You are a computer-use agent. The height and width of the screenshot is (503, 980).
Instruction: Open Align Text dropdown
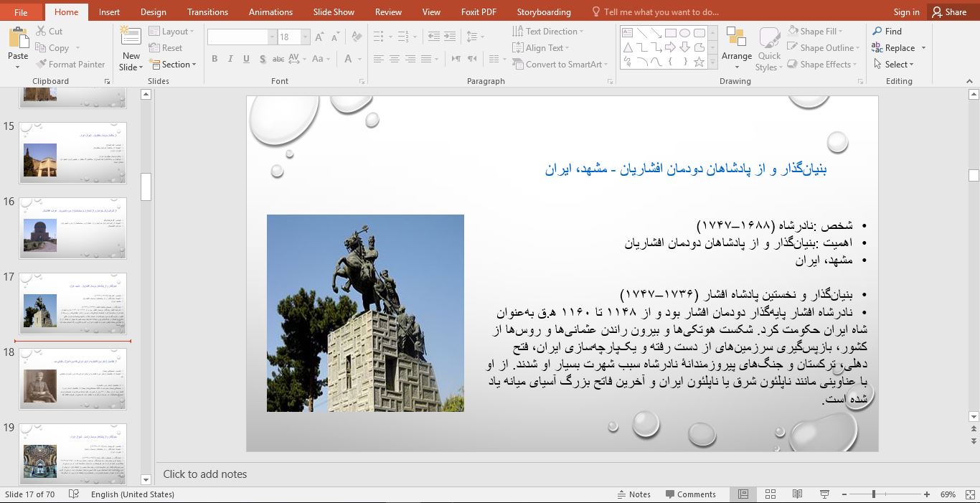tap(541, 48)
